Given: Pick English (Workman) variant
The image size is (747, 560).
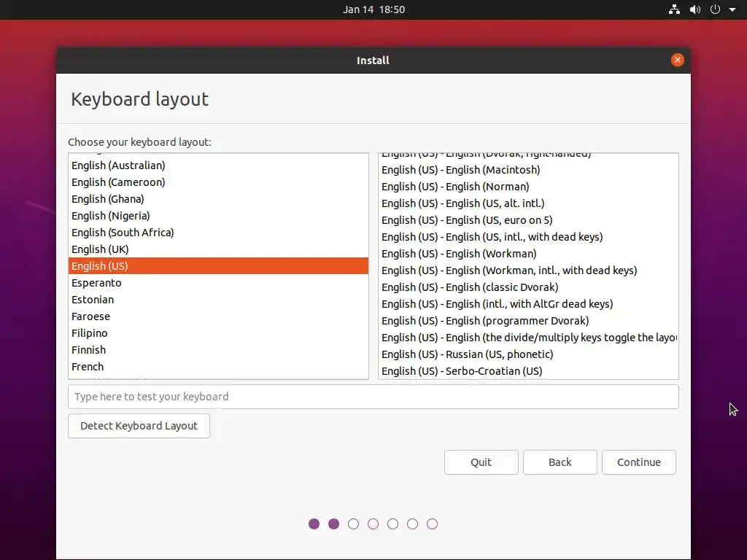Looking at the screenshot, I should click(528, 254).
